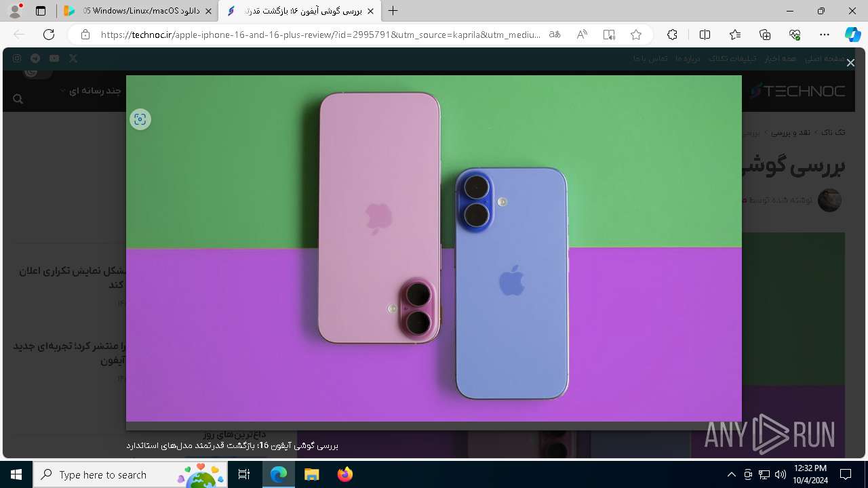Start Read aloud from address bar
The image size is (868, 488).
tap(582, 35)
